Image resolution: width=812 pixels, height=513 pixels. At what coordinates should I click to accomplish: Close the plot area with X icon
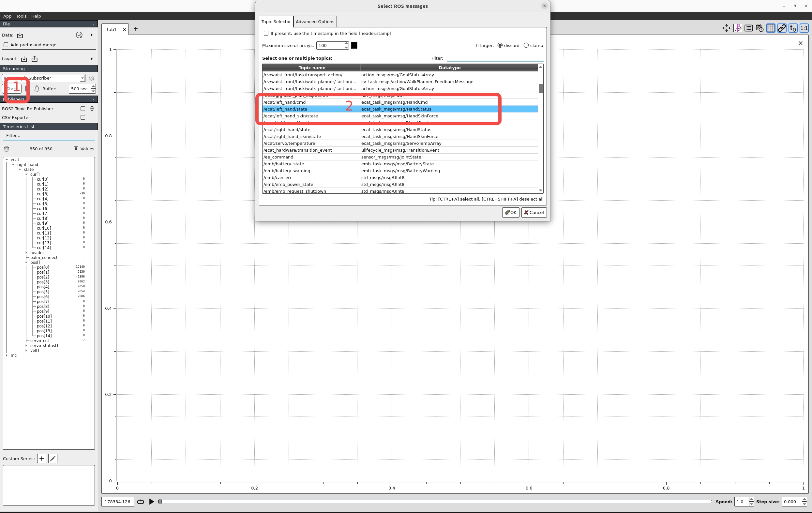pos(801,43)
